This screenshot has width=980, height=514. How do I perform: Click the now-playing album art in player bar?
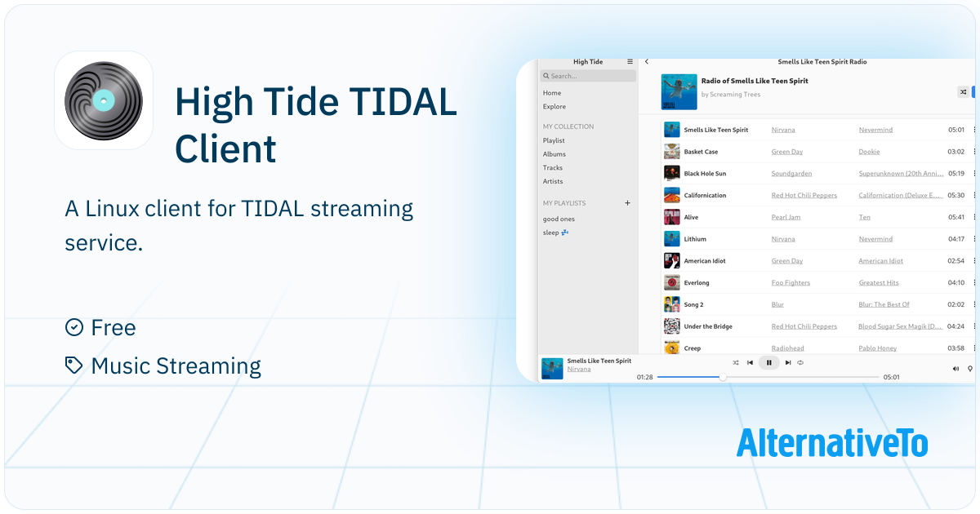[553, 369]
